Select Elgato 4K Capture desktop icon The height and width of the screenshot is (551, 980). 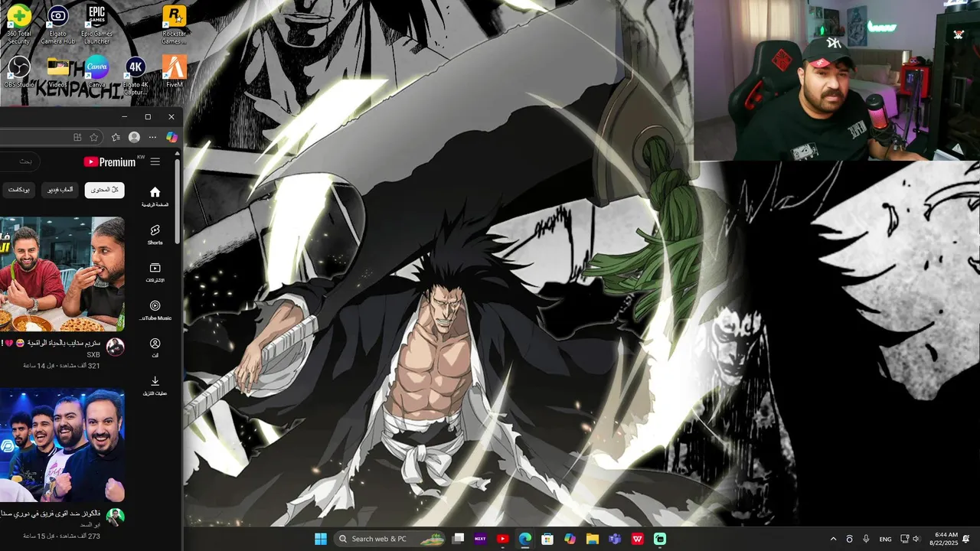pos(136,75)
